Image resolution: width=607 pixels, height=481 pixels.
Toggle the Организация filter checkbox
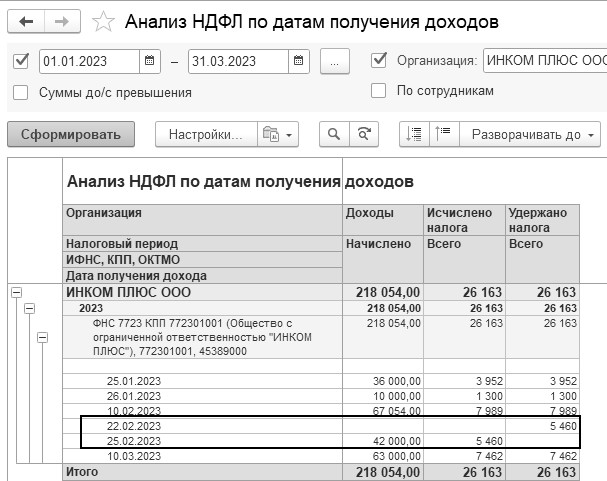point(379,60)
